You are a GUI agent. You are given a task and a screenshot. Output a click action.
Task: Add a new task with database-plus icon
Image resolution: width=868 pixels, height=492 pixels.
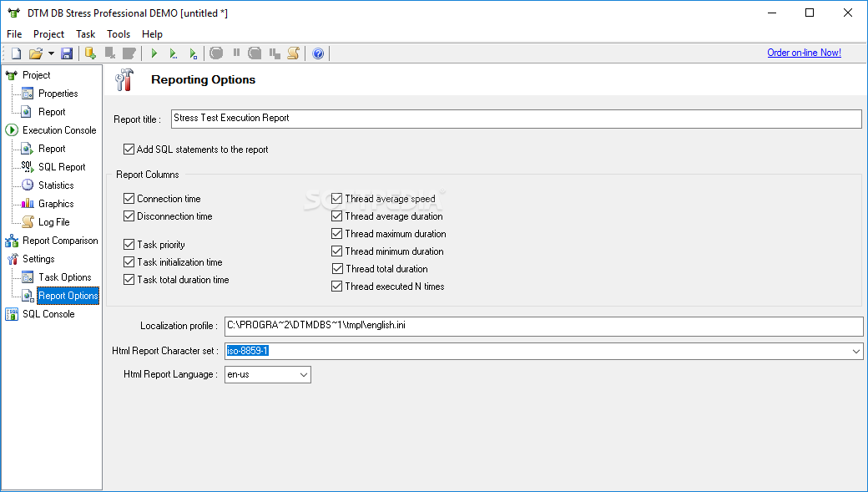point(90,53)
